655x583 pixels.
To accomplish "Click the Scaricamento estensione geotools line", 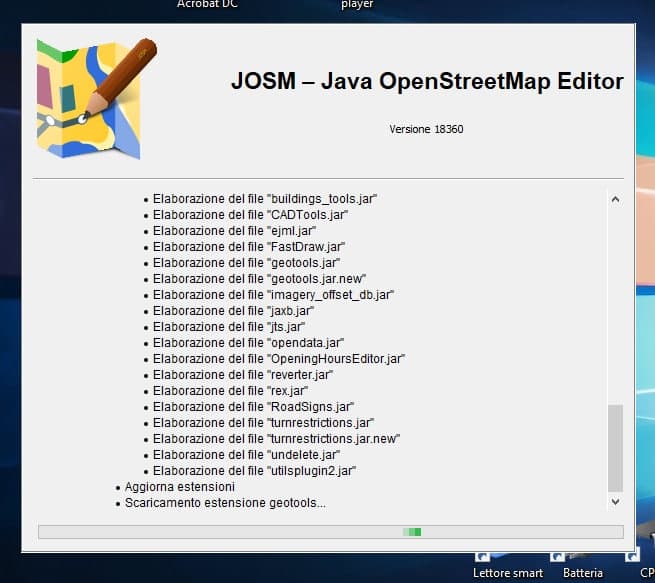I will [225, 502].
